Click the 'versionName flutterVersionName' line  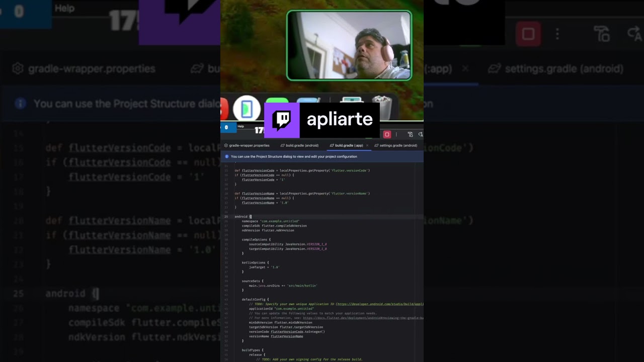point(276,336)
